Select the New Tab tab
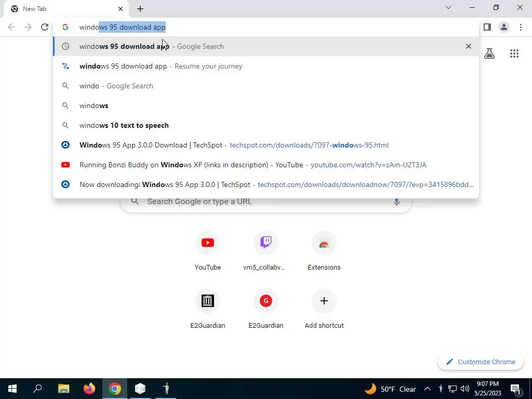The height and width of the screenshot is (399, 532). tap(66, 9)
